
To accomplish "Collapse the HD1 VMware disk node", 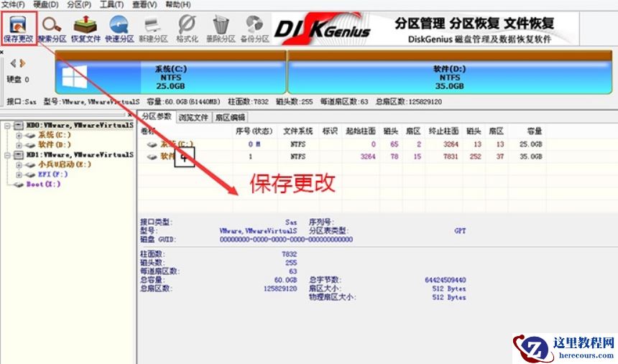I will pos(7,155).
